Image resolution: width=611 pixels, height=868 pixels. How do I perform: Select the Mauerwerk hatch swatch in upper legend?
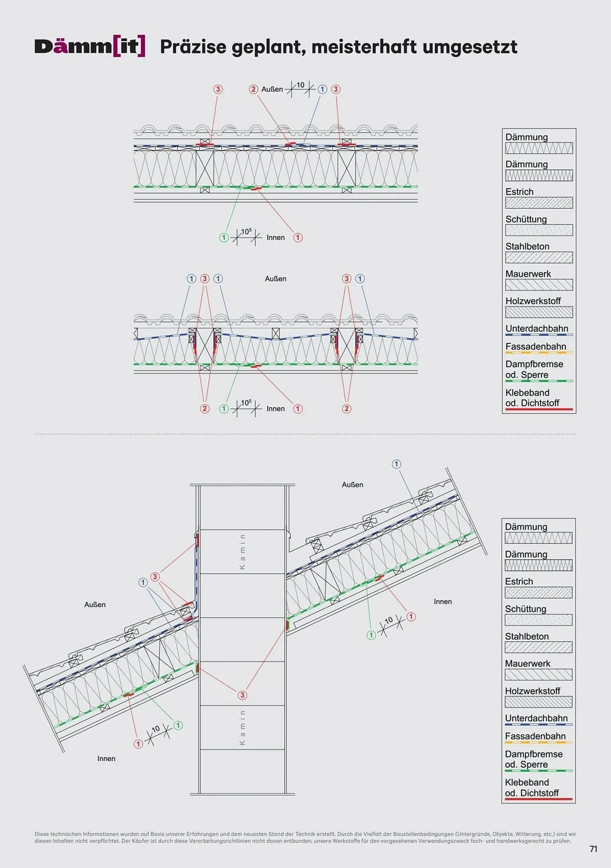[539, 285]
